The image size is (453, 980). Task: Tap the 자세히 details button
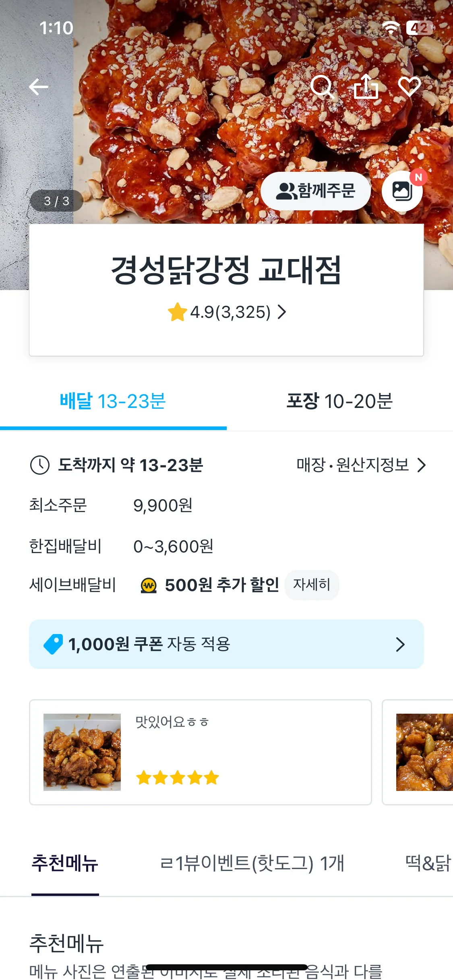click(x=312, y=585)
